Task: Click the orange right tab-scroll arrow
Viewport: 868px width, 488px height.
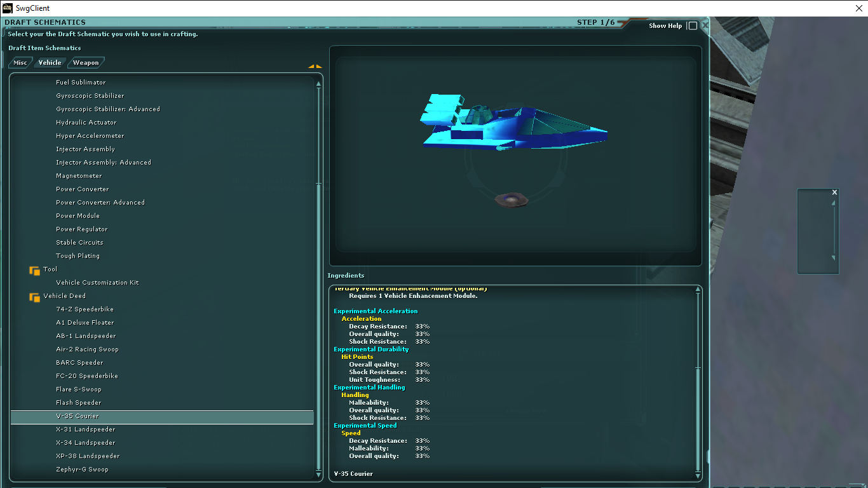Action: click(x=319, y=66)
